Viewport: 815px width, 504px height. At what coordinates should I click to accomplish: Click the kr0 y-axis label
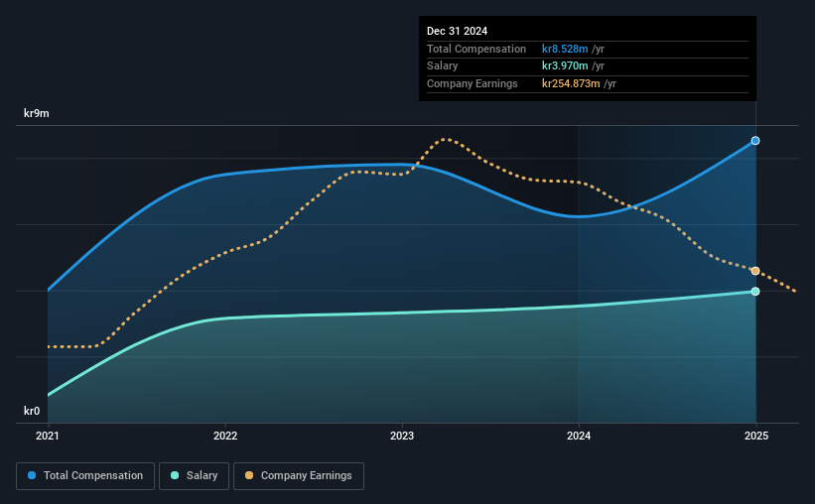point(32,411)
